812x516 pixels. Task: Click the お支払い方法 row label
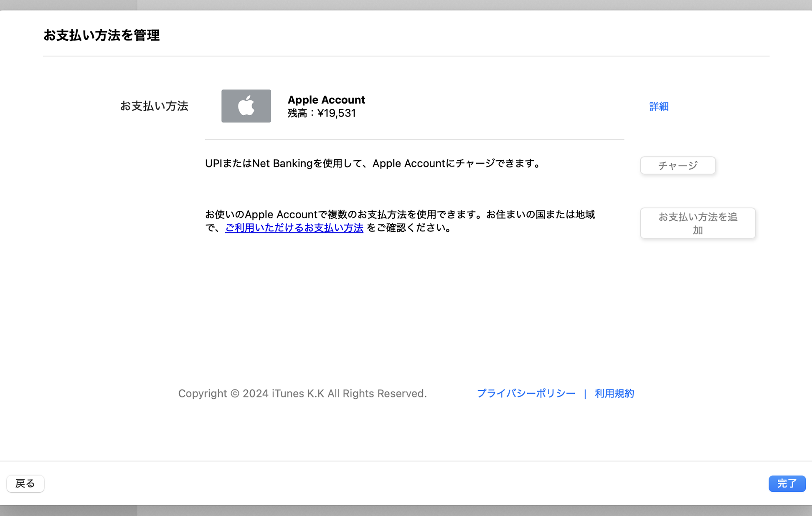[x=154, y=106]
